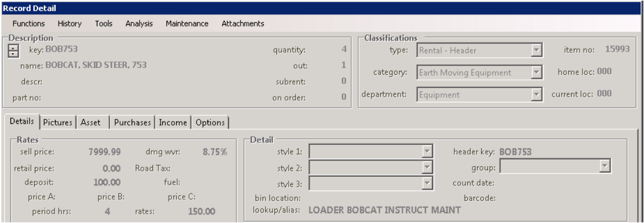This screenshot has width=644, height=223.
Task: Open the group dropdown
Action: tap(605, 166)
